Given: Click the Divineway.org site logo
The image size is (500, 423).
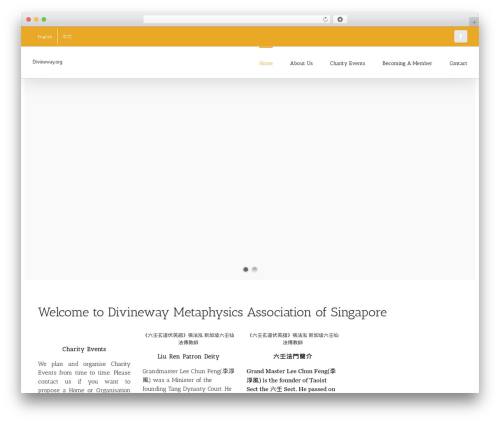Looking at the screenshot, I should (x=47, y=62).
